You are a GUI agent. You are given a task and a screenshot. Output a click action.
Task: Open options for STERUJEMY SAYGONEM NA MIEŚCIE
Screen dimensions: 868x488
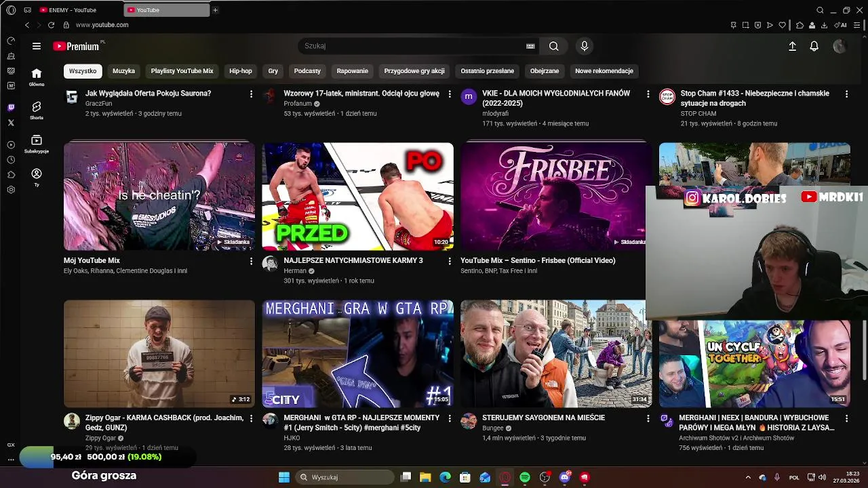click(648, 419)
